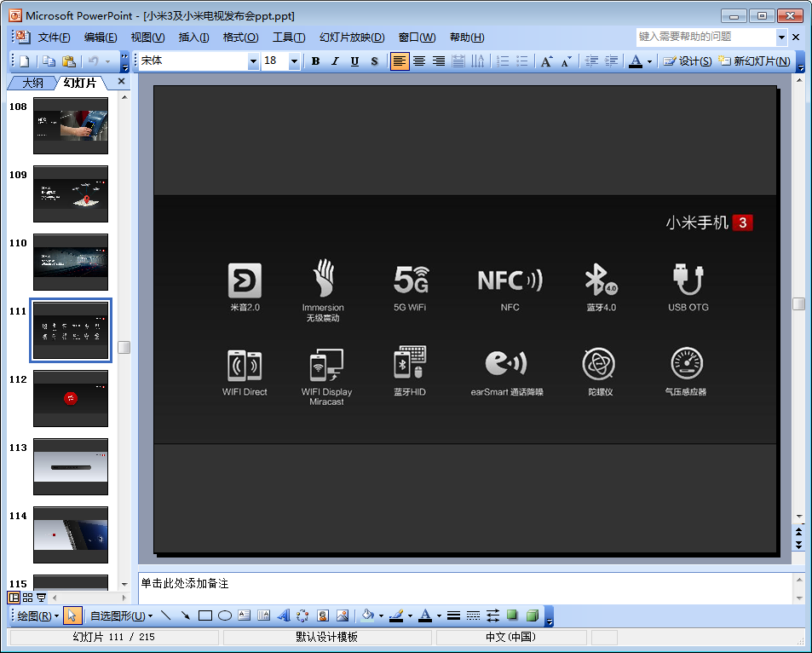Select the object selection arrow tool
The width and height of the screenshot is (812, 653).
(72, 615)
